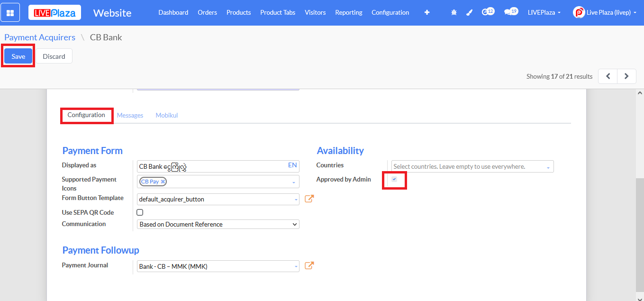This screenshot has width=644, height=301.
Task: Open the apps grid menu
Action: pos(10,13)
